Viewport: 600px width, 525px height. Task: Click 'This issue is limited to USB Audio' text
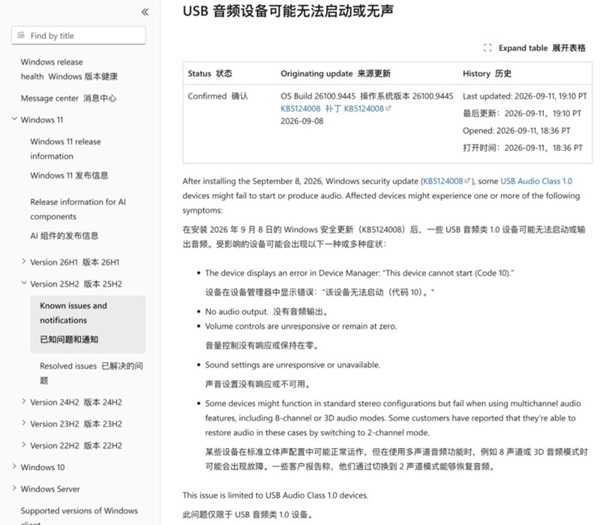275,496
